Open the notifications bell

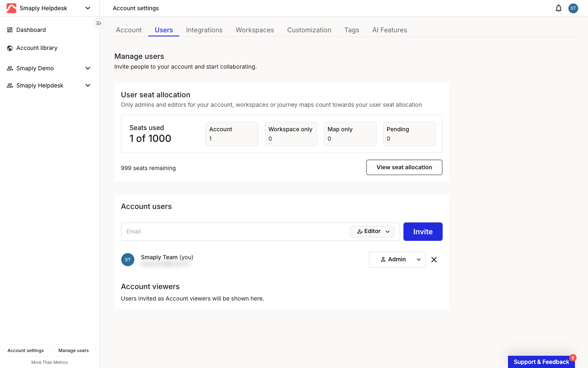pyautogui.click(x=559, y=8)
